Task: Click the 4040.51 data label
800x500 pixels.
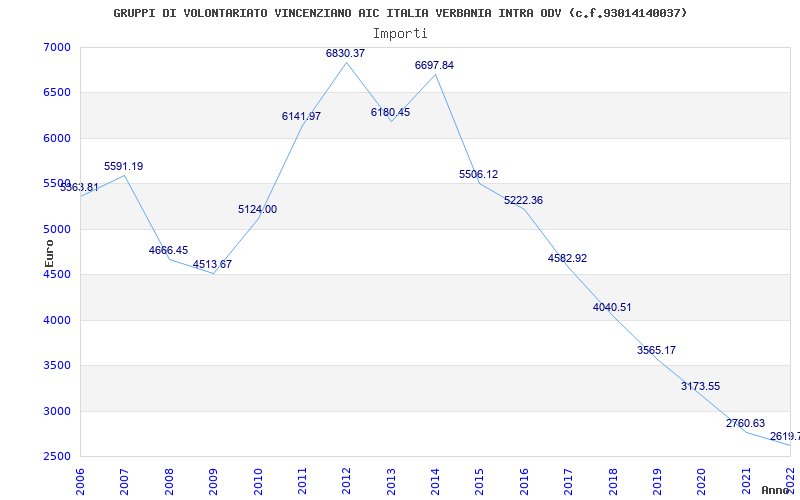Action: (x=612, y=308)
